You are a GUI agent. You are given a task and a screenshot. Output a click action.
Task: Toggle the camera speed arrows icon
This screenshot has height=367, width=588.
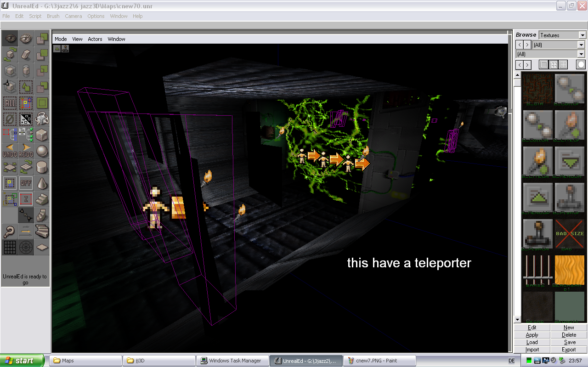[x=26, y=232]
